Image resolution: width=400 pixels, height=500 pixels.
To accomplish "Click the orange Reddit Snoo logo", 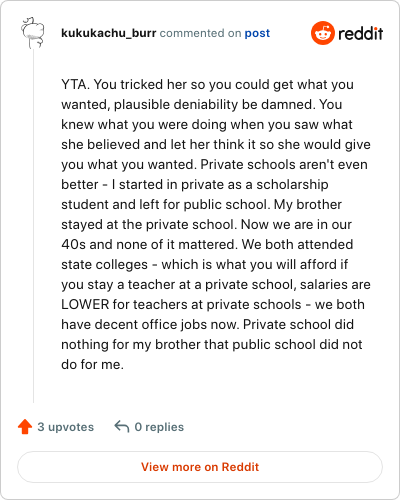I will tap(322, 33).
